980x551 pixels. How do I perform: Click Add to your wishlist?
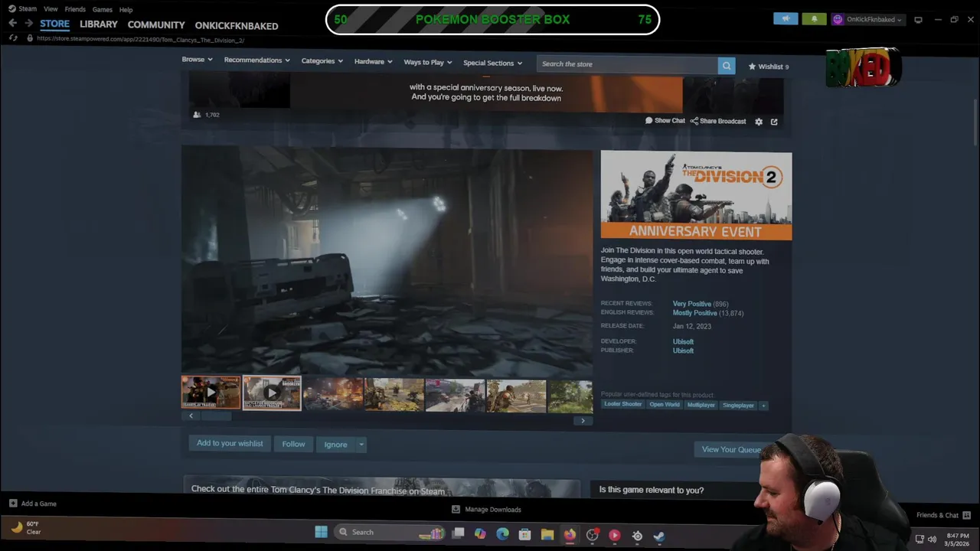click(x=230, y=444)
